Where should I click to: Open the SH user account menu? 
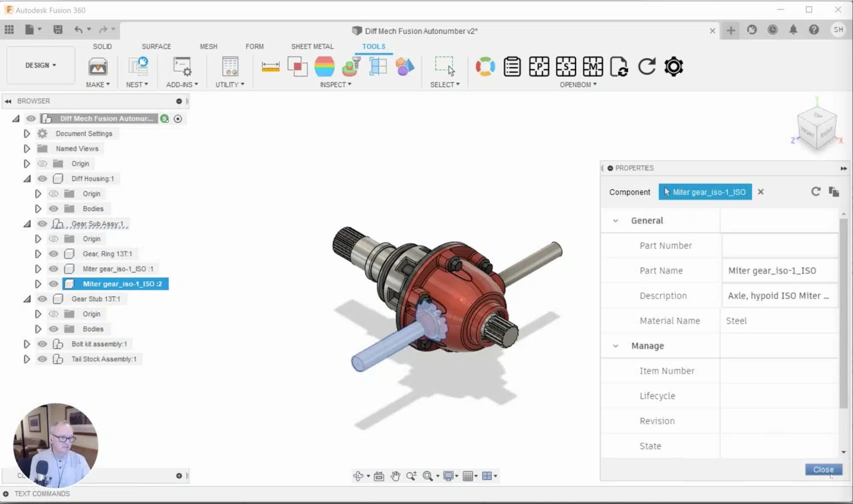[x=838, y=29]
